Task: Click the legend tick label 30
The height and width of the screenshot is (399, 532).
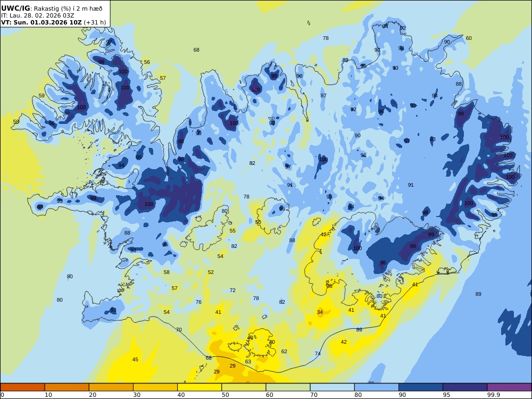Action: click(137, 395)
